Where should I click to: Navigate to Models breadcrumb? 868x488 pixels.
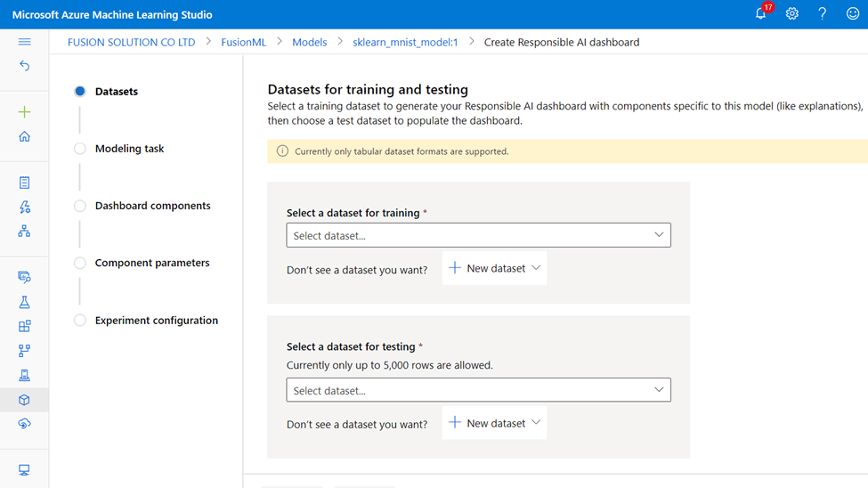pyautogui.click(x=310, y=42)
